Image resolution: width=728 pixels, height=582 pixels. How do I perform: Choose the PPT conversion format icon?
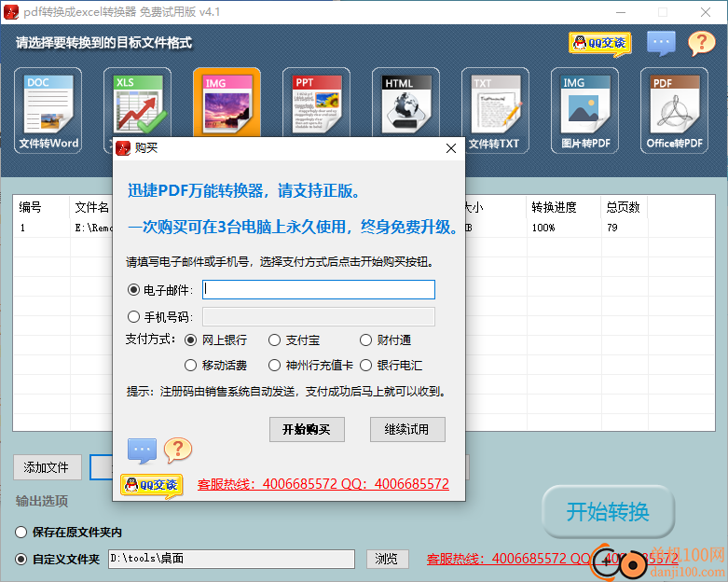316,104
